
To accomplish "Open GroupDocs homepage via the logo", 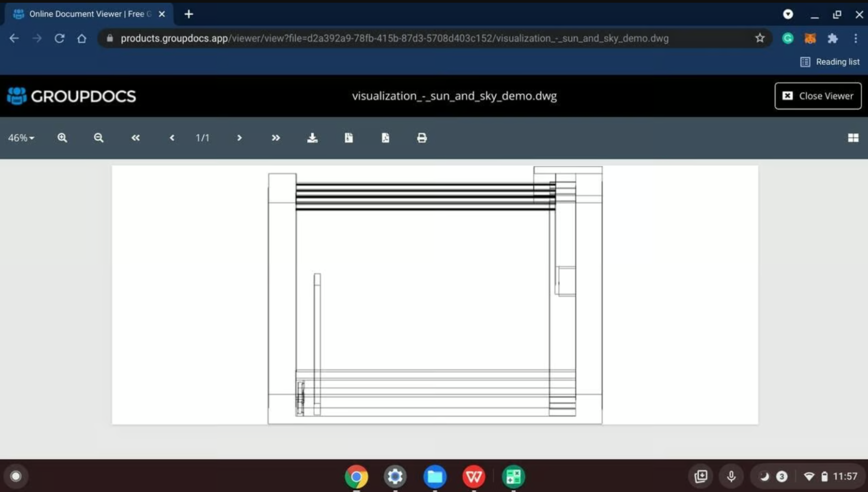I will click(71, 96).
